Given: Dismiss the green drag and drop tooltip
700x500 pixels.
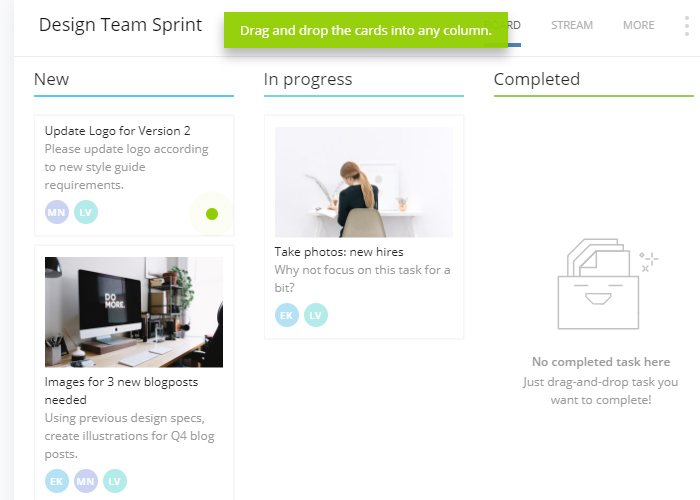Looking at the screenshot, I should click(366, 30).
